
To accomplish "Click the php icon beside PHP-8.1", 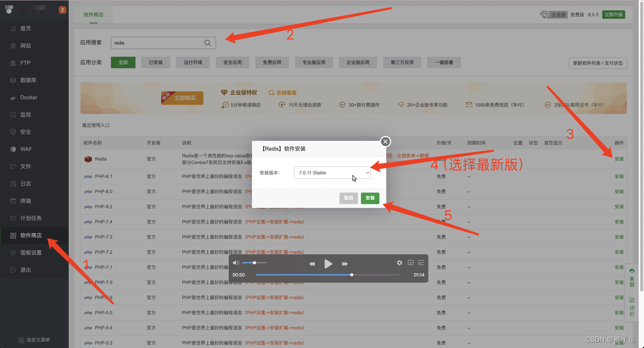I will pyautogui.click(x=88, y=177).
